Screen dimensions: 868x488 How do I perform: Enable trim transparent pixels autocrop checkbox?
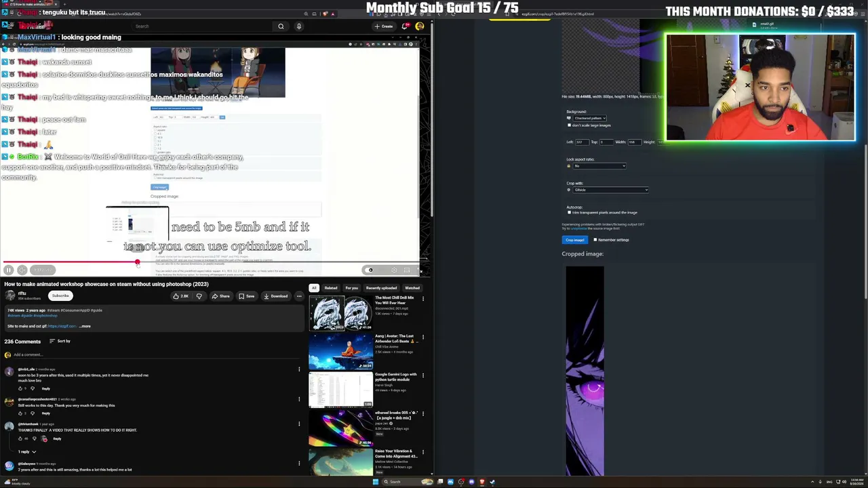click(x=569, y=213)
